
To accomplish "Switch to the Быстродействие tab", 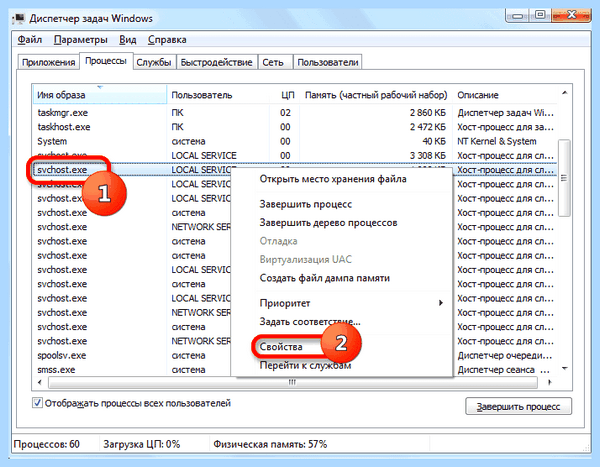I will point(217,62).
